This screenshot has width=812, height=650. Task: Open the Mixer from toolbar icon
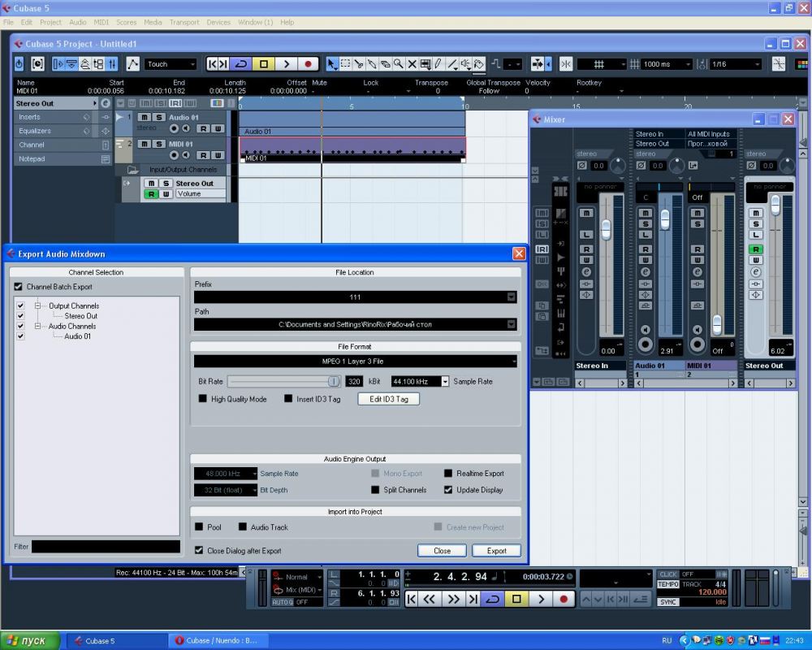click(x=112, y=64)
